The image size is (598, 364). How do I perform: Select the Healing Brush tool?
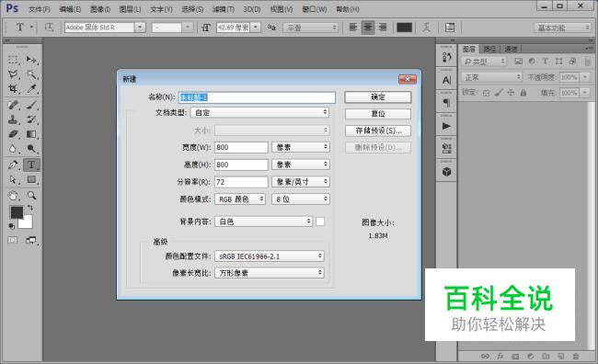coord(13,105)
